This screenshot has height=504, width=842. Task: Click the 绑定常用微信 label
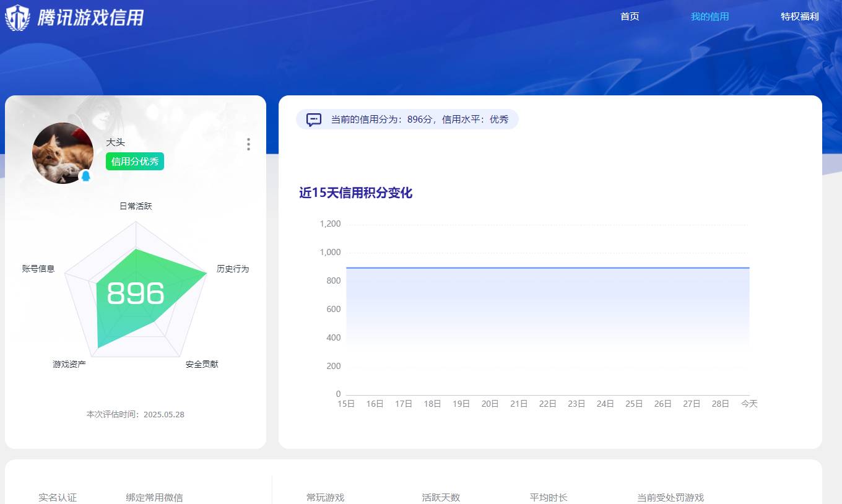154,497
